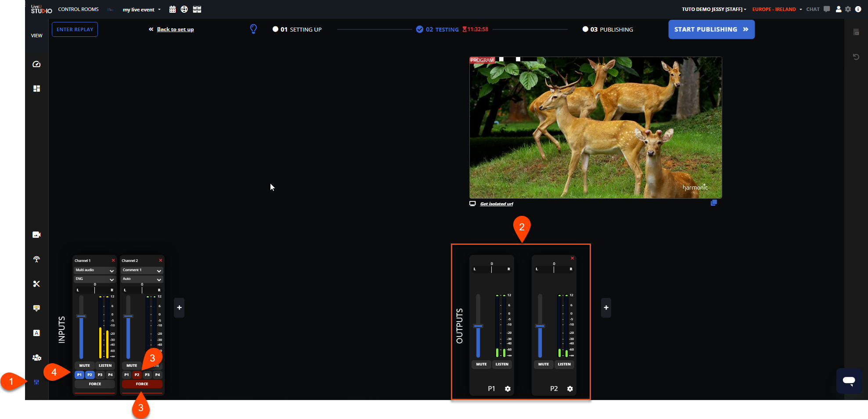868x419 pixels.
Task: Click the Back to set up link
Action: pyautogui.click(x=175, y=29)
